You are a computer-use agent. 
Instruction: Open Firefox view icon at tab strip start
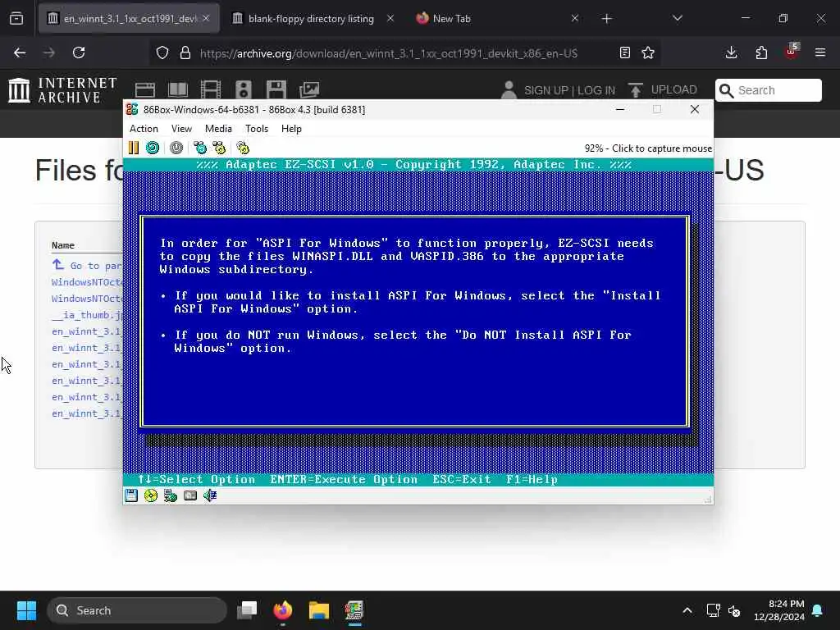tap(16, 19)
